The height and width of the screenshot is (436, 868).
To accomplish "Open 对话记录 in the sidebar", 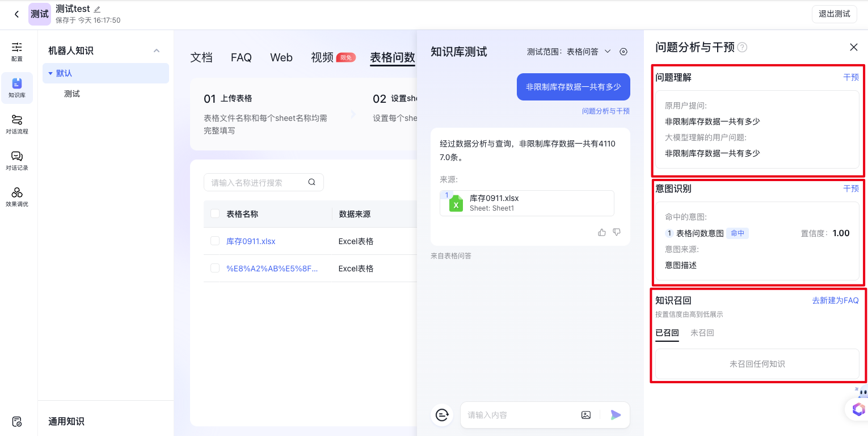I will [x=17, y=160].
